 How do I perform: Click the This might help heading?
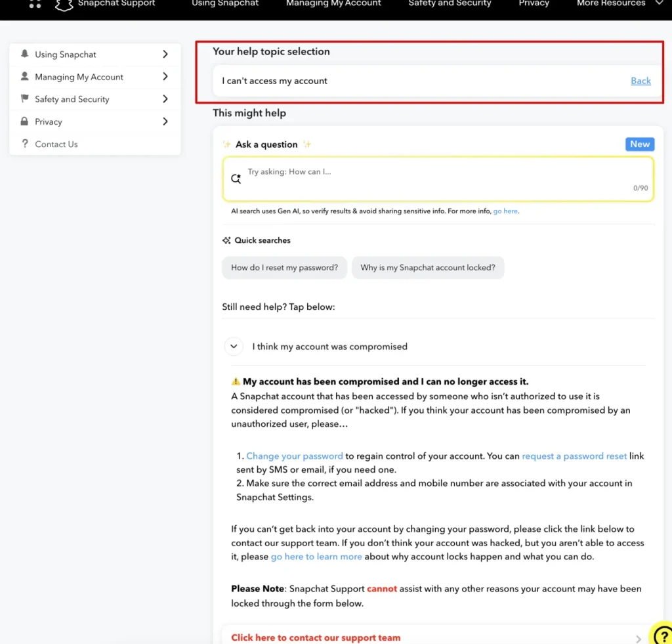click(249, 113)
